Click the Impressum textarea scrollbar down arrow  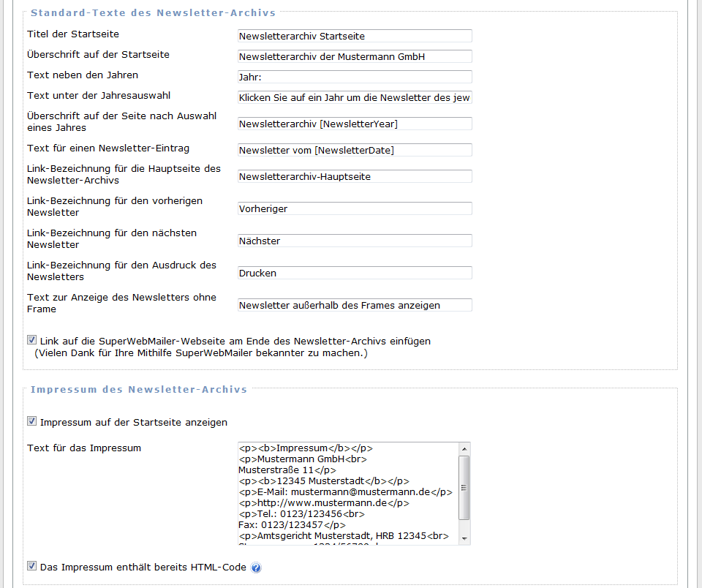[464, 539]
